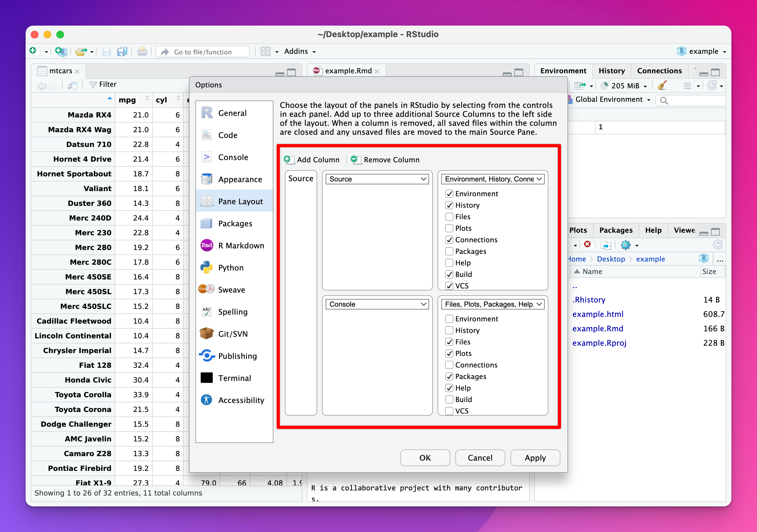The width and height of the screenshot is (757, 532).
Task: Open the Code options category
Action: click(x=234, y=135)
